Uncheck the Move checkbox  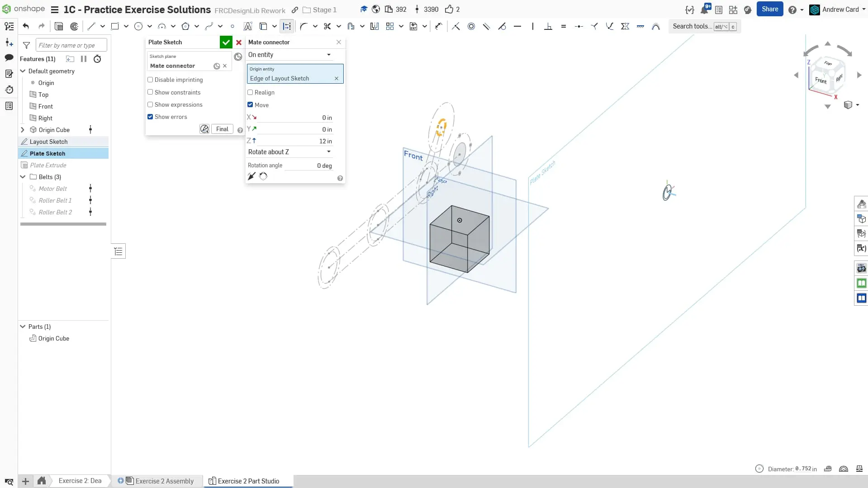(x=250, y=105)
